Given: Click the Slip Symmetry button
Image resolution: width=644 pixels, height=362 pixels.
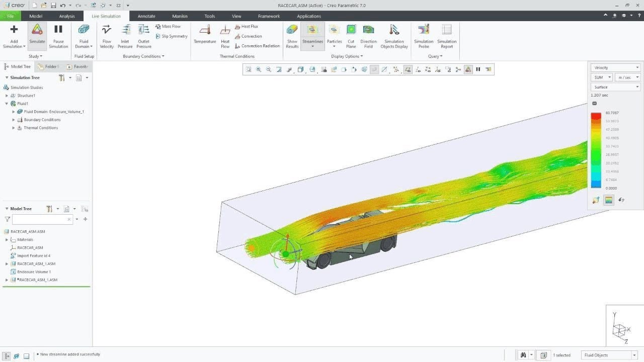Looking at the screenshot, I should point(171,36).
